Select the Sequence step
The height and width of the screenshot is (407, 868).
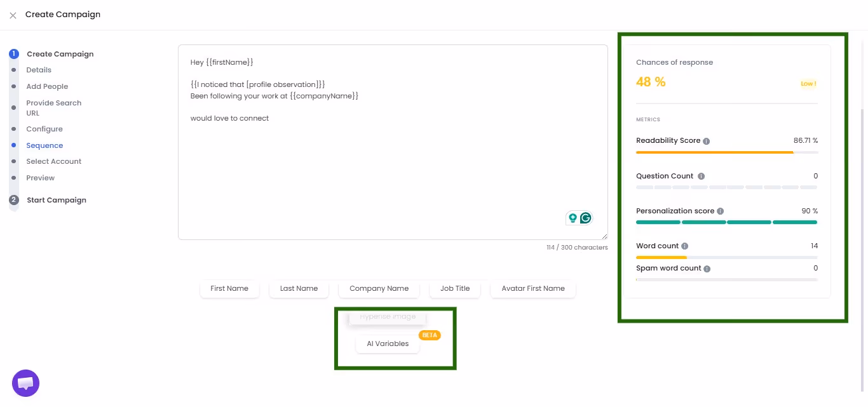(x=44, y=145)
